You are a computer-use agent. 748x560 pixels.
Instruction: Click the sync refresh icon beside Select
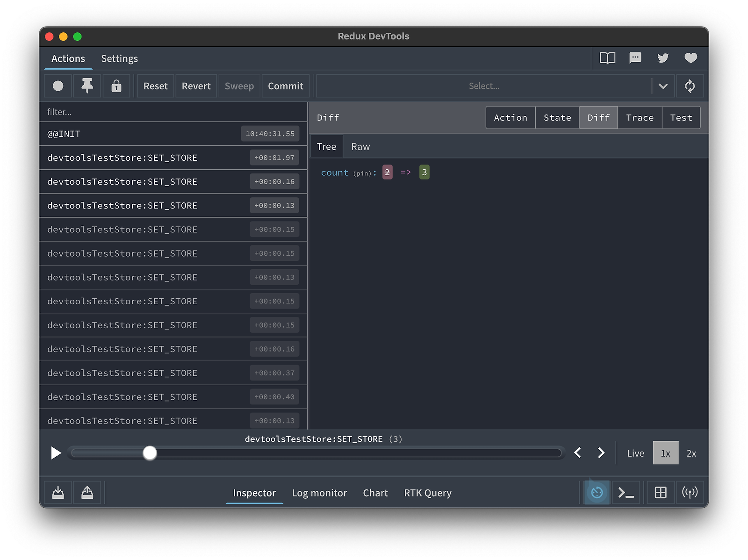[x=690, y=86]
